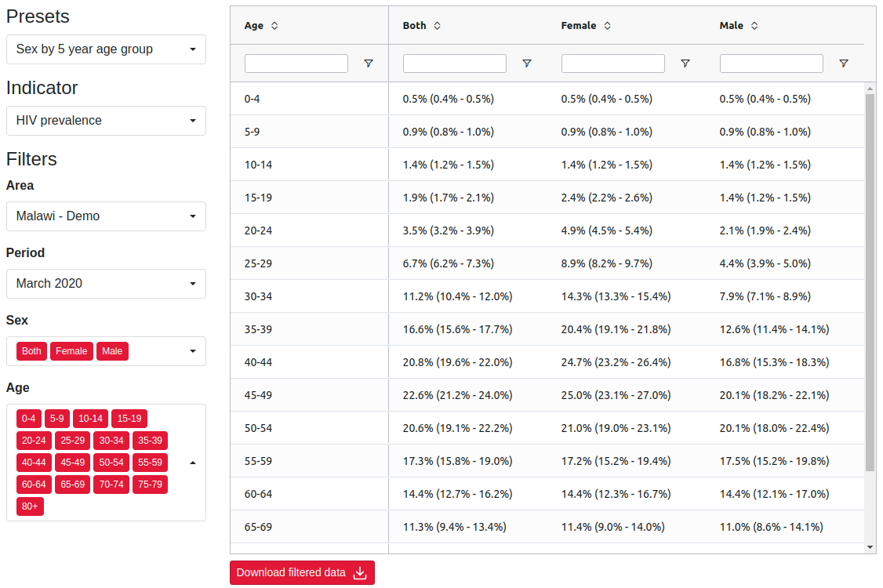Sort table by the Age column arrows
The height and width of the screenshot is (588, 883).
[x=274, y=26]
